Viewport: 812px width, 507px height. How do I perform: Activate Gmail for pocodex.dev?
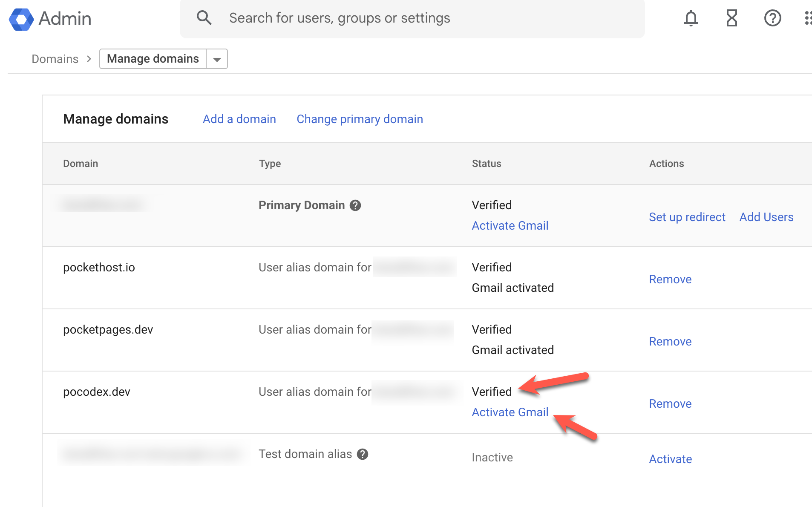coord(510,412)
